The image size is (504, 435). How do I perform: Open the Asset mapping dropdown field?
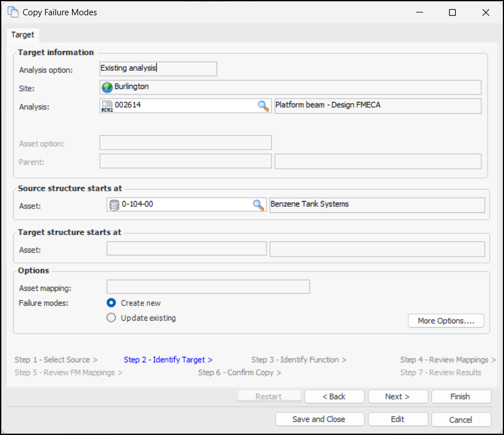[x=207, y=287]
